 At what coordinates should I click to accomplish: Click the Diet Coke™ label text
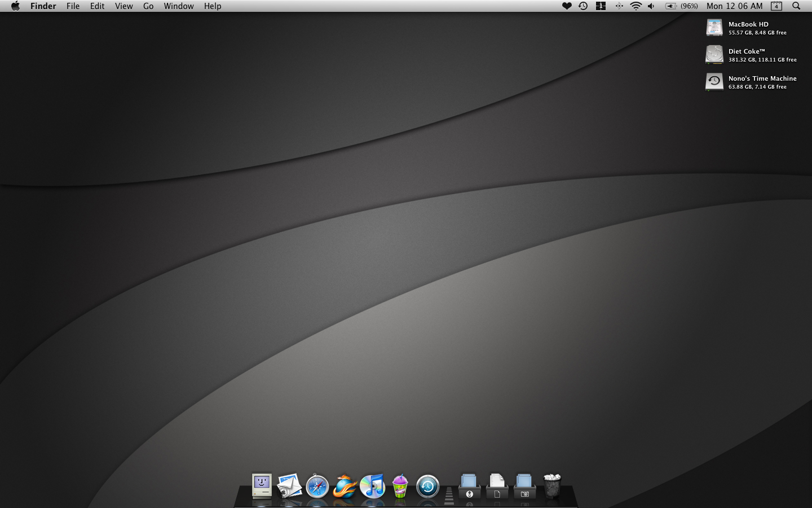[747, 51]
